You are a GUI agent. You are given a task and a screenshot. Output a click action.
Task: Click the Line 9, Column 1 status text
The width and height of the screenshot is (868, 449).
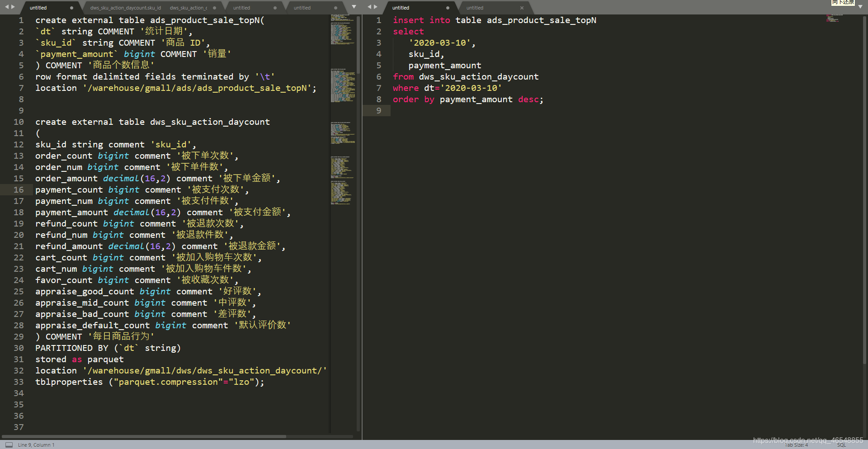click(x=36, y=445)
